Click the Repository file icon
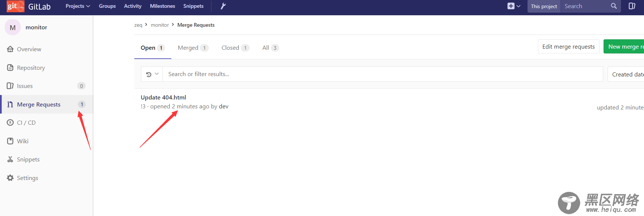 pyautogui.click(x=10, y=68)
